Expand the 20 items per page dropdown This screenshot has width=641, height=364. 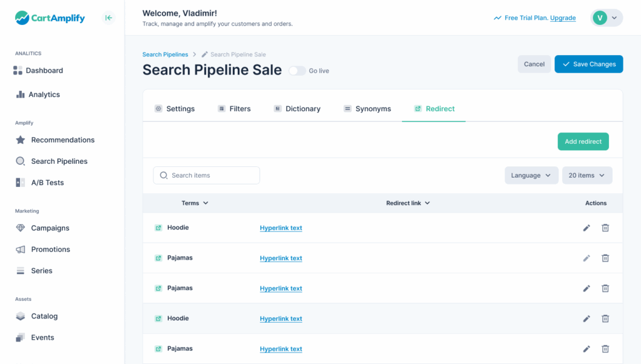click(587, 176)
